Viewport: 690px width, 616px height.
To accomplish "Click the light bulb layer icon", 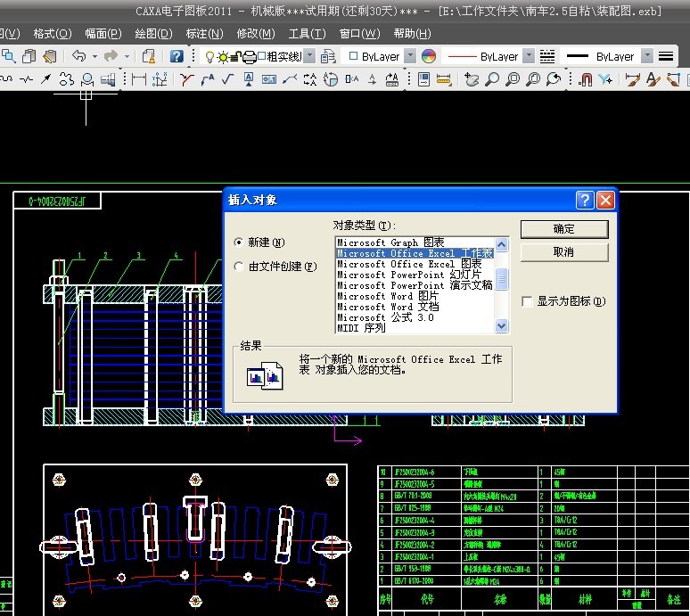I will (209, 56).
